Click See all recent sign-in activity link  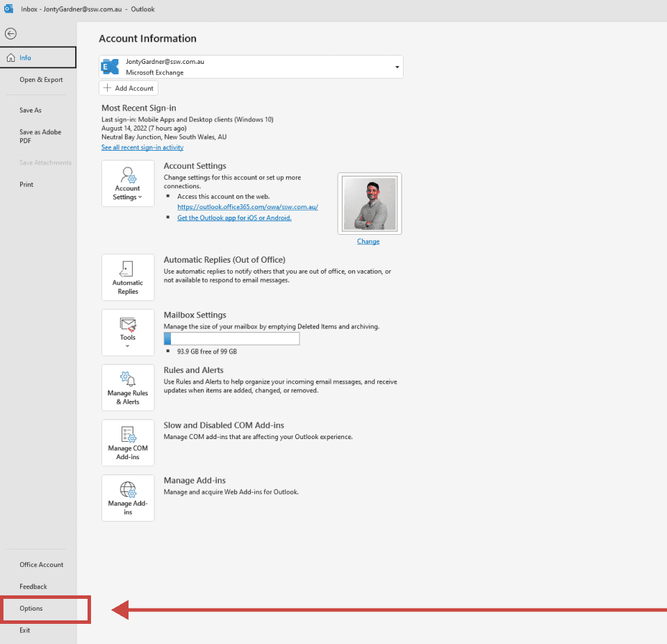pos(142,147)
